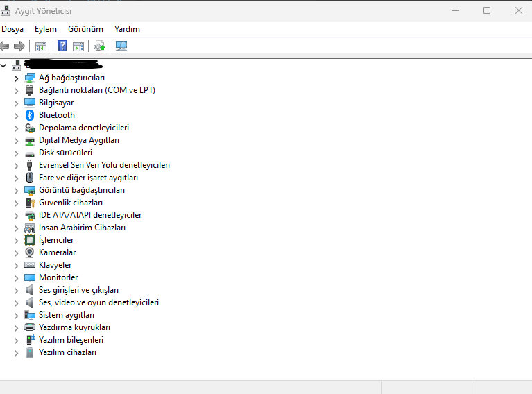This screenshot has width=532, height=394.
Task: Collapse the root computer node
Action: pos(3,65)
